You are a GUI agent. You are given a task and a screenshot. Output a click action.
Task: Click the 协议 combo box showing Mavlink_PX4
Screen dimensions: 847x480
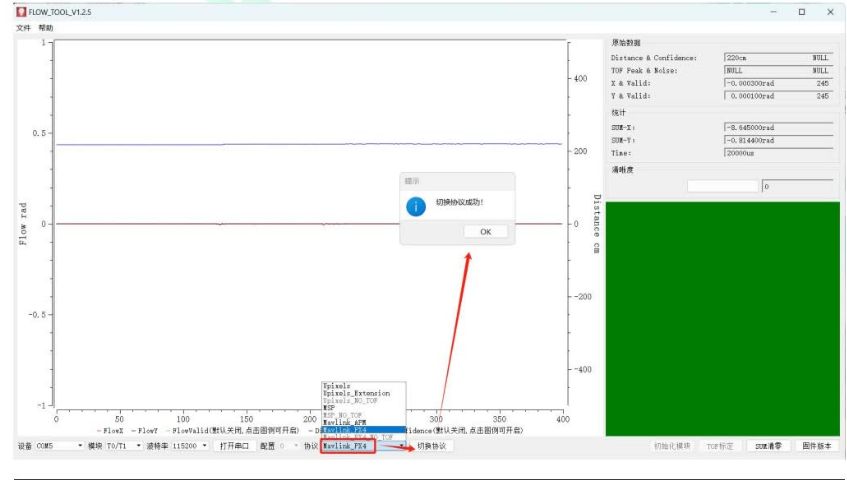(x=364, y=446)
